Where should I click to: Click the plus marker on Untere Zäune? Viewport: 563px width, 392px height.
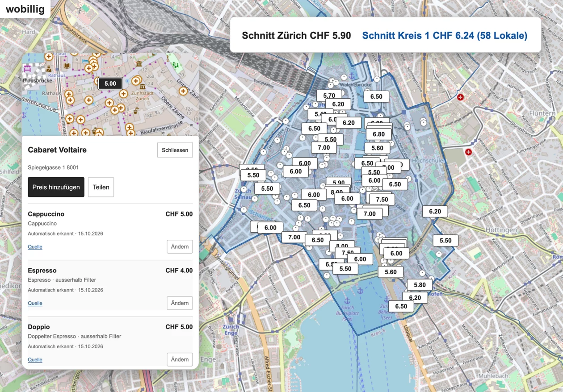183,91
